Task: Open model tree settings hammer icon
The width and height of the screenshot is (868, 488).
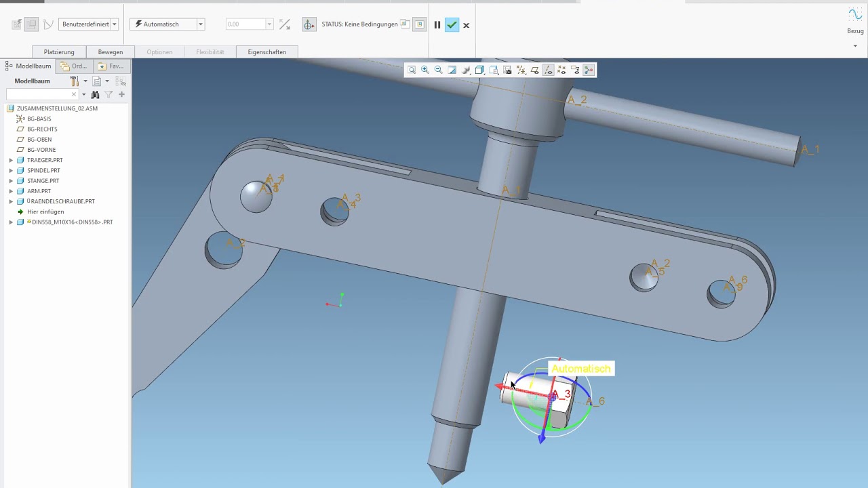Action: click(x=75, y=81)
